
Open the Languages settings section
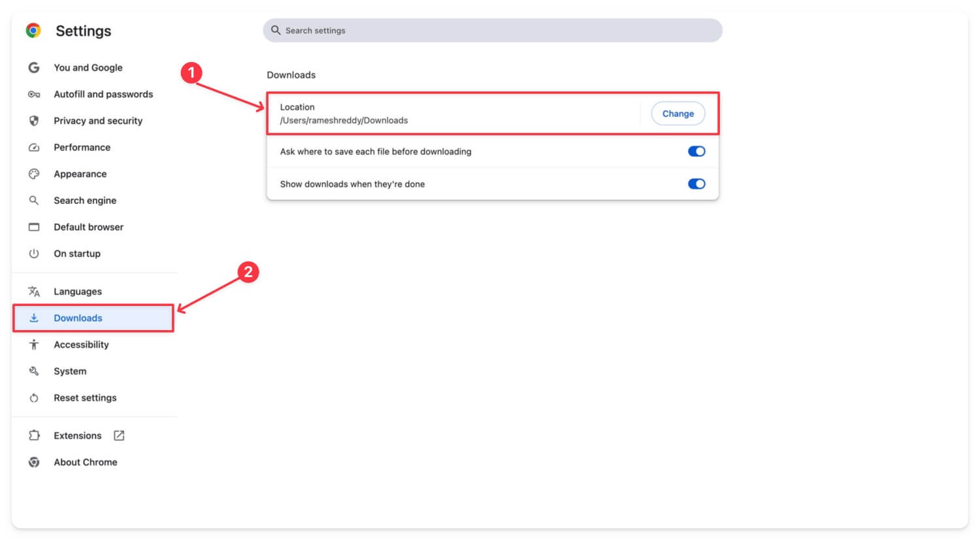[x=77, y=291]
